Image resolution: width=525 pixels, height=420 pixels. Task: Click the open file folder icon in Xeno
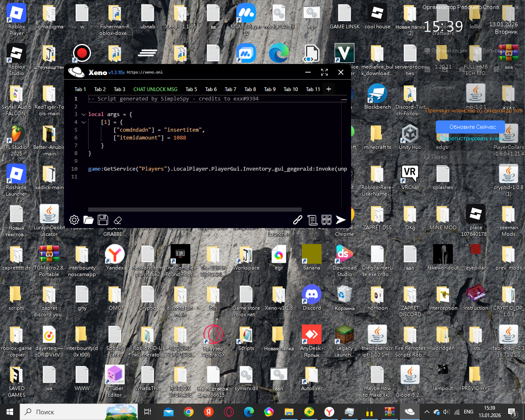point(88,220)
